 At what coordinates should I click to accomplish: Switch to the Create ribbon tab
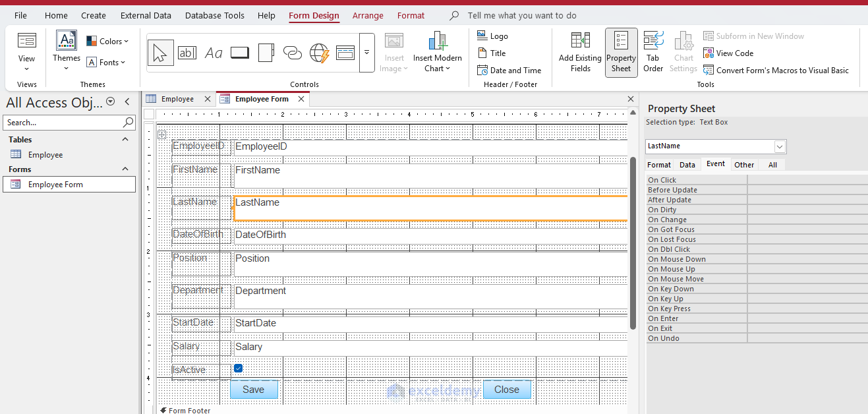coord(94,15)
